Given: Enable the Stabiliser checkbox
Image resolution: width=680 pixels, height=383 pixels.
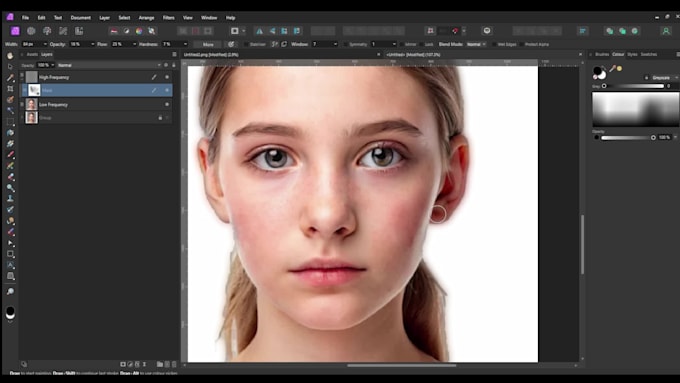Looking at the screenshot, I should tap(246, 44).
